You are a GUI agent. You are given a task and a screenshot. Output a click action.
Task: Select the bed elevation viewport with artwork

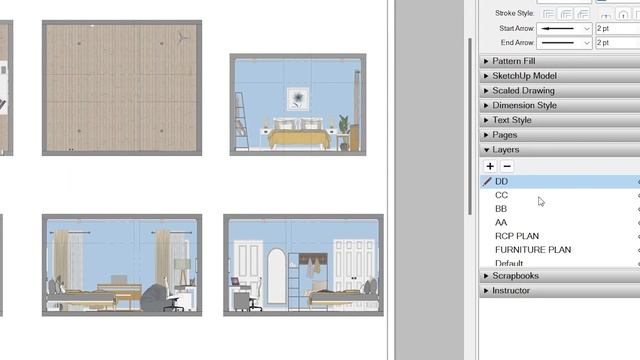[298, 104]
